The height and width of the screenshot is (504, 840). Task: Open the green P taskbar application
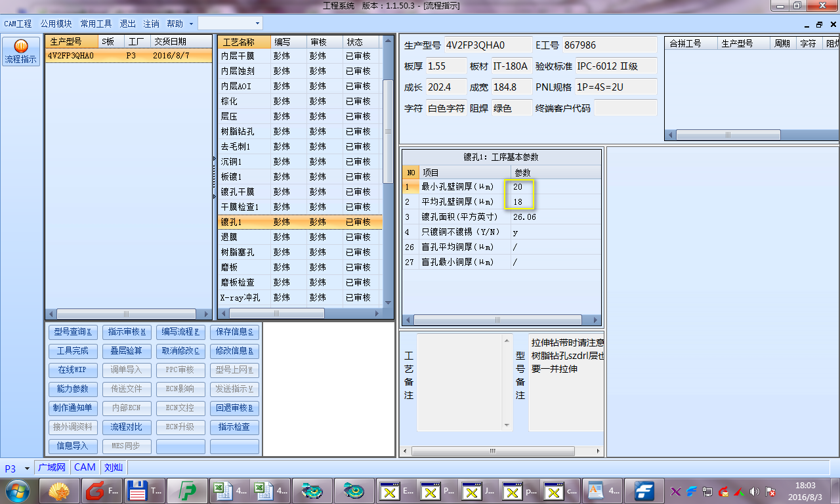[187, 491]
